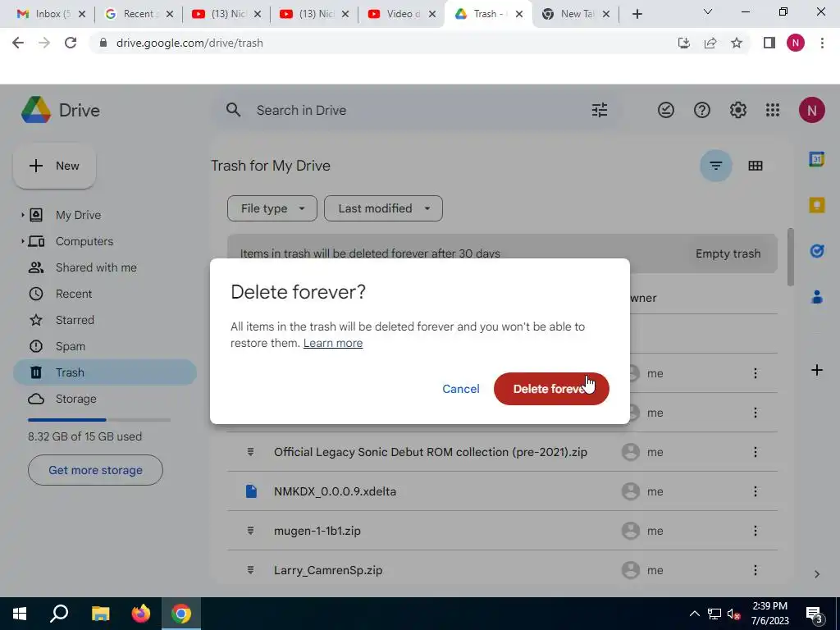Toggle the browser side panel

(x=769, y=43)
